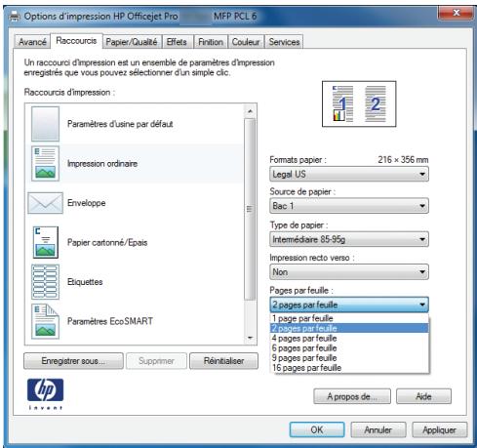Click the Enregistrer sous... button
The width and height of the screenshot is (477, 448).
click(73, 361)
